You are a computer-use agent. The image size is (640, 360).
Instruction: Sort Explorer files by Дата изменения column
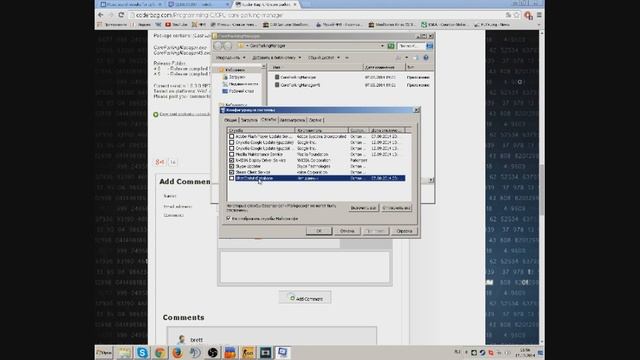point(383,67)
